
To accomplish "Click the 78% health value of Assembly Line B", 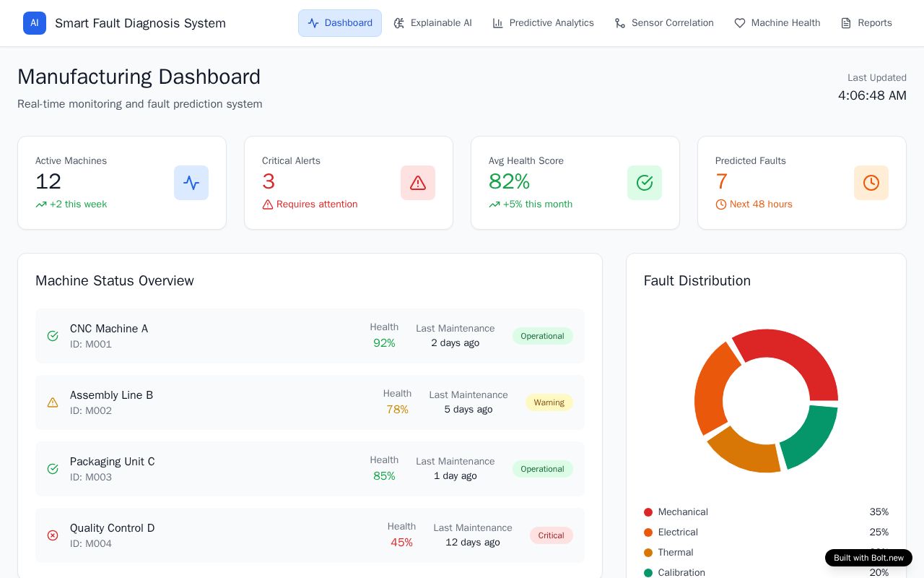I will pos(397,410).
